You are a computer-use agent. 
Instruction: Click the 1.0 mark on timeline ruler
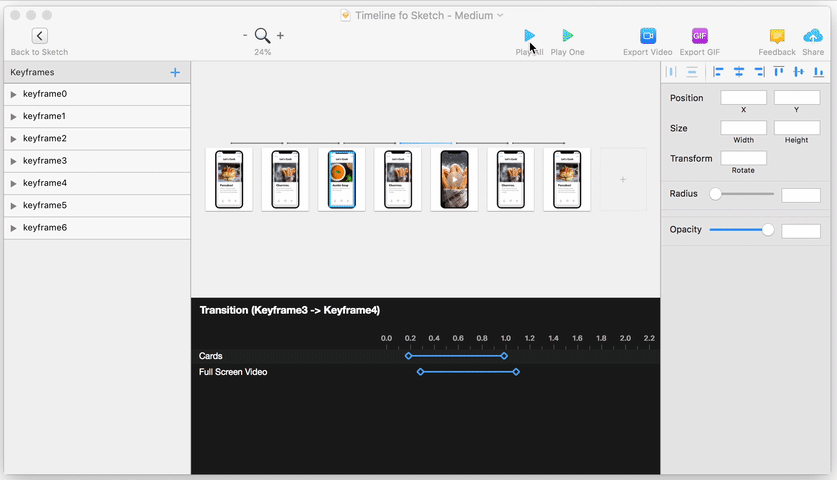click(506, 339)
